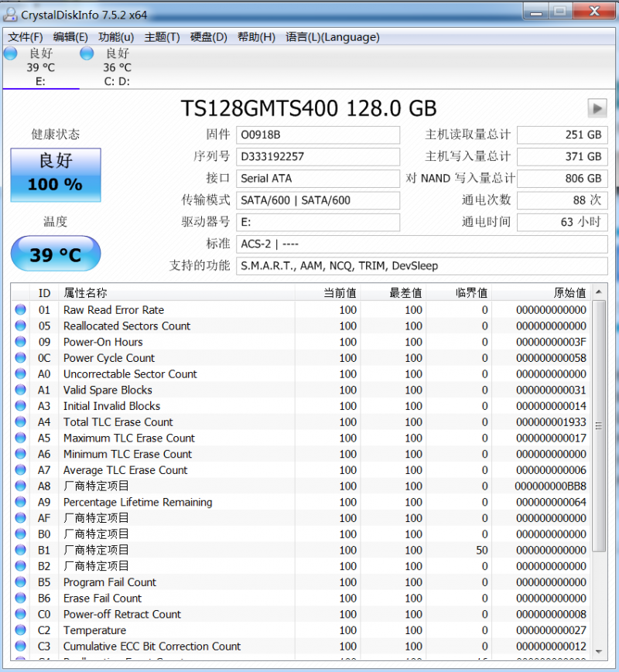Click the status icon for attribute A8
This screenshot has height=672, width=619.
[x=20, y=486]
